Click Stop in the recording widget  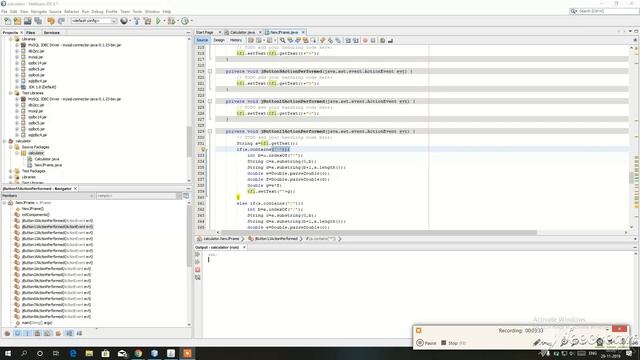[x=453, y=343]
